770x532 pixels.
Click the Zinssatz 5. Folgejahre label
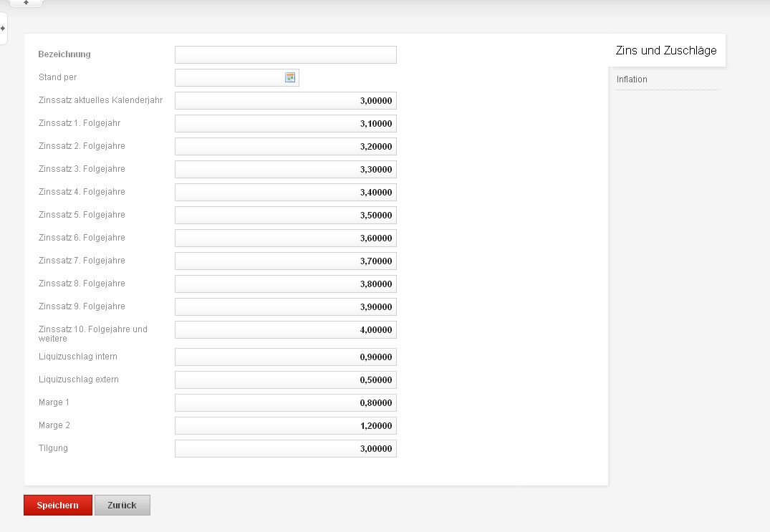(x=82, y=215)
